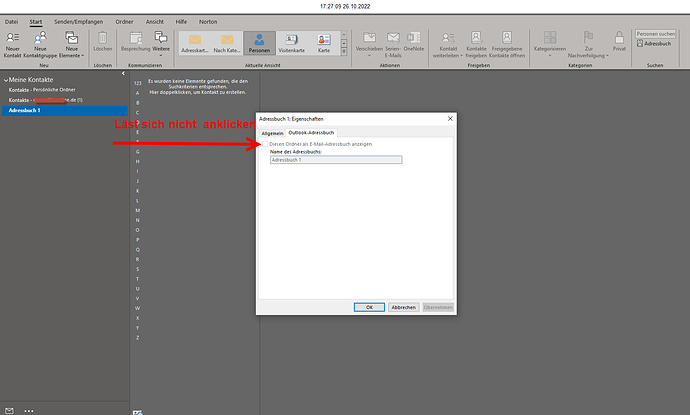The width and height of the screenshot is (690, 415).
Task: Jump to letter A in the index
Action: point(137,93)
